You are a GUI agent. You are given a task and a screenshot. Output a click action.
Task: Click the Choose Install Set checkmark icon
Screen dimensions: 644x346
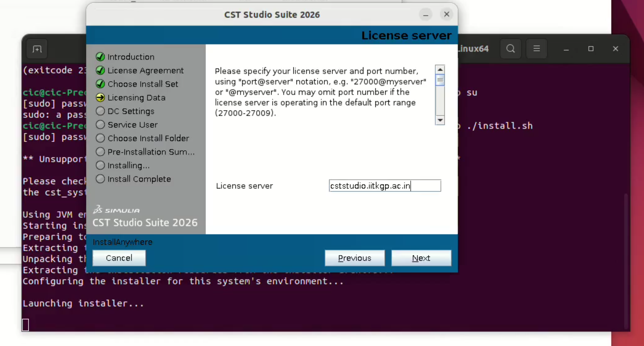click(x=100, y=84)
